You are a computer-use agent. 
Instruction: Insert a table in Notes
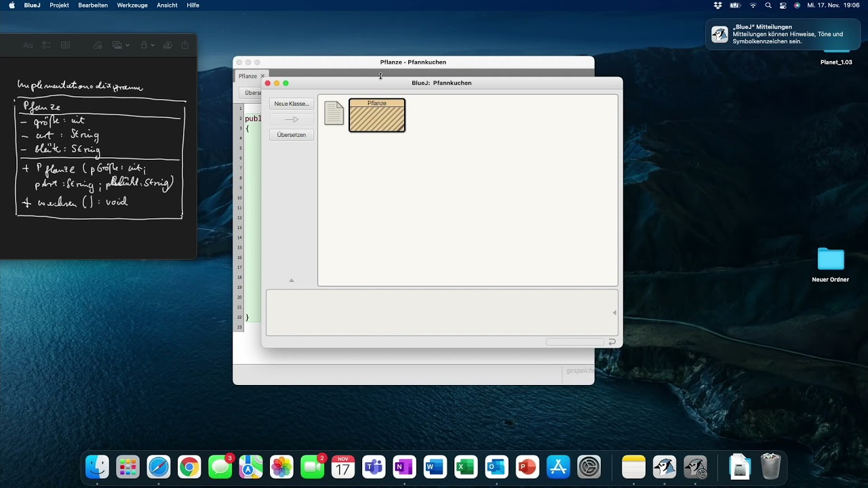point(65,45)
